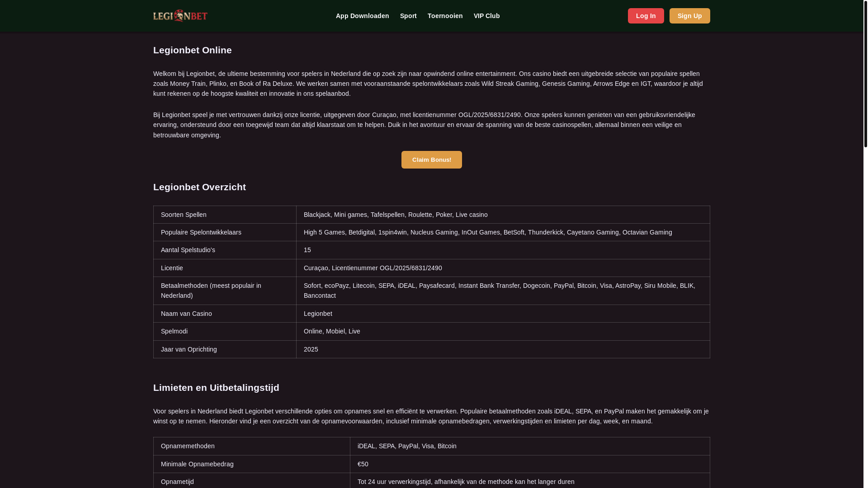
Task: Visit VIP Club page
Action: pyautogui.click(x=486, y=16)
